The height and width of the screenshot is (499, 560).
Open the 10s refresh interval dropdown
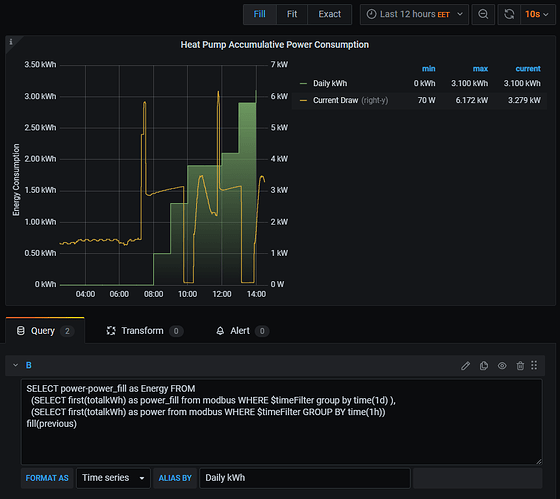[x=537, y=14]
